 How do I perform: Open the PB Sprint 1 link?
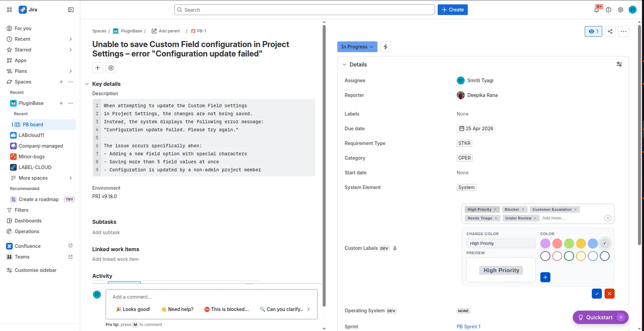(x=468, y=327)
